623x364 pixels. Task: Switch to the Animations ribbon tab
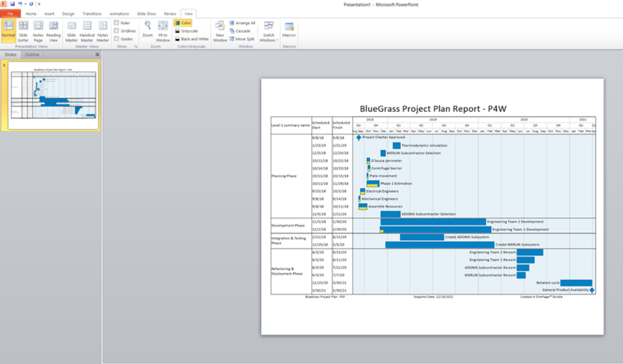[119, 13]
